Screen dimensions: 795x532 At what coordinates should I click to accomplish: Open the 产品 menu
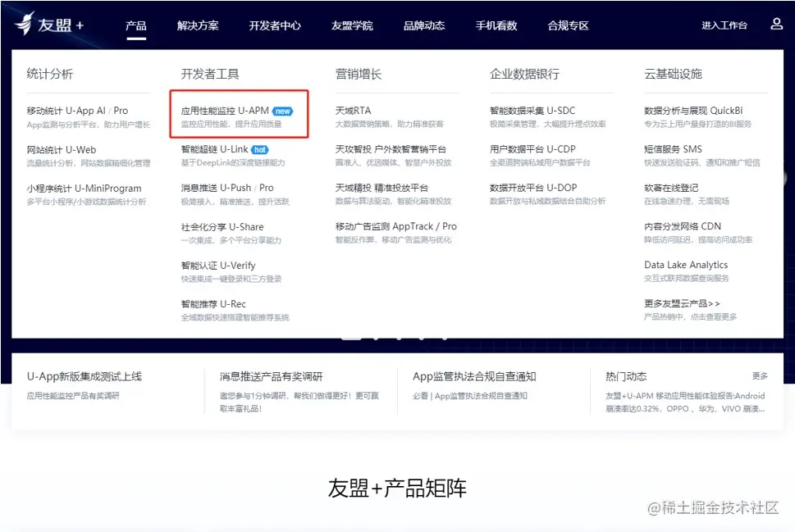(x=136, y=25)
